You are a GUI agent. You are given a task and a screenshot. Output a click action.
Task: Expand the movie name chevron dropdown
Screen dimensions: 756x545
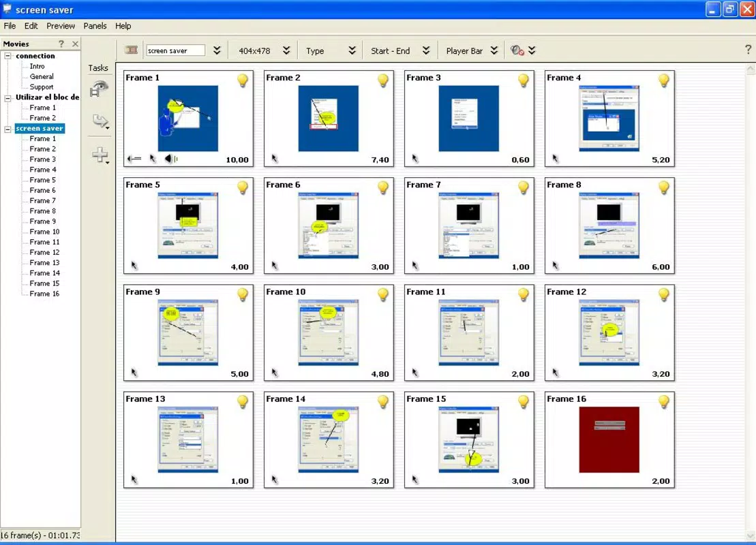click(x=217, y=50)
